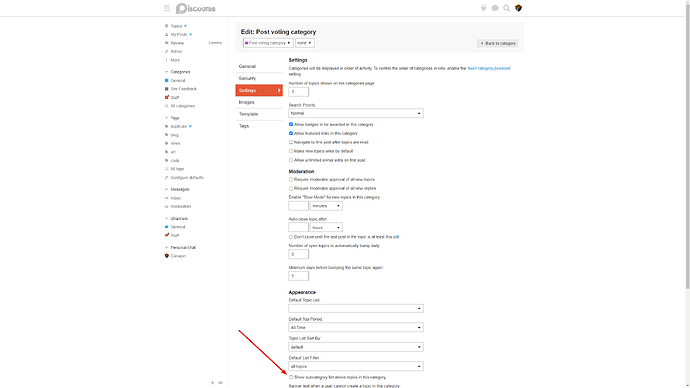Viewport: 690px width, 388px height.
Task: Enable Make new topics wikis by default
Action: (291, 151)
